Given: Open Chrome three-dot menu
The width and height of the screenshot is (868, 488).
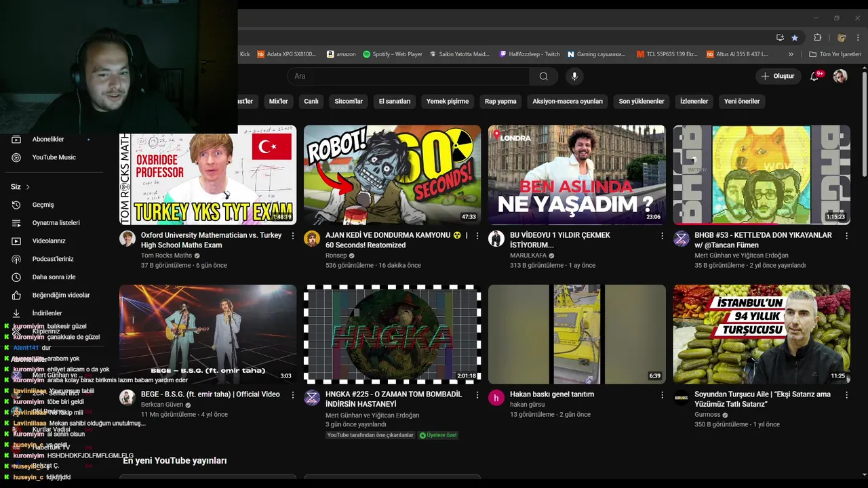Looking at the screenshot, I should (x=857, y=37).
